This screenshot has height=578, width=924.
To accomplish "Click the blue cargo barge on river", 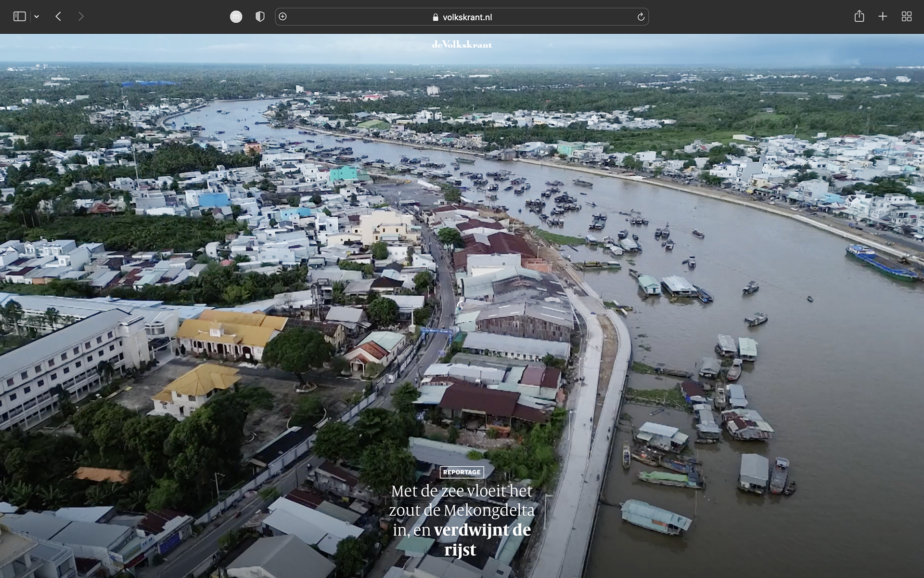I will (x=881, y=263).
